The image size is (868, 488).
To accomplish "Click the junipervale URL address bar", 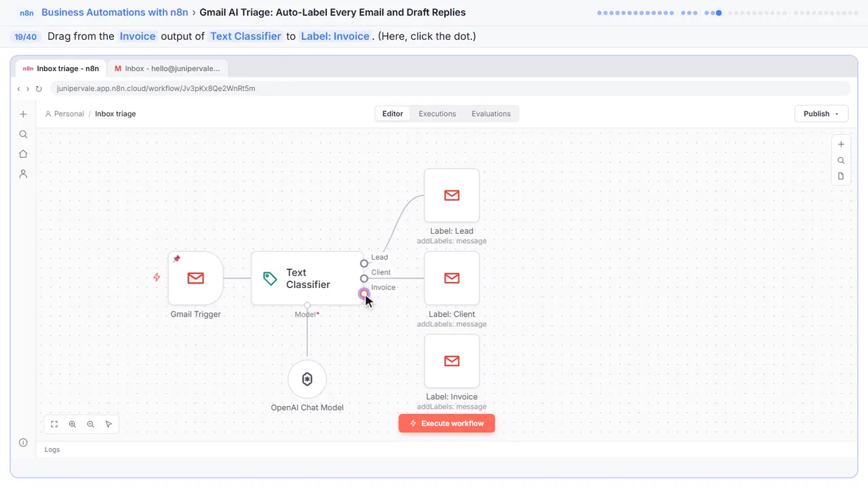I will pos(450,89).
